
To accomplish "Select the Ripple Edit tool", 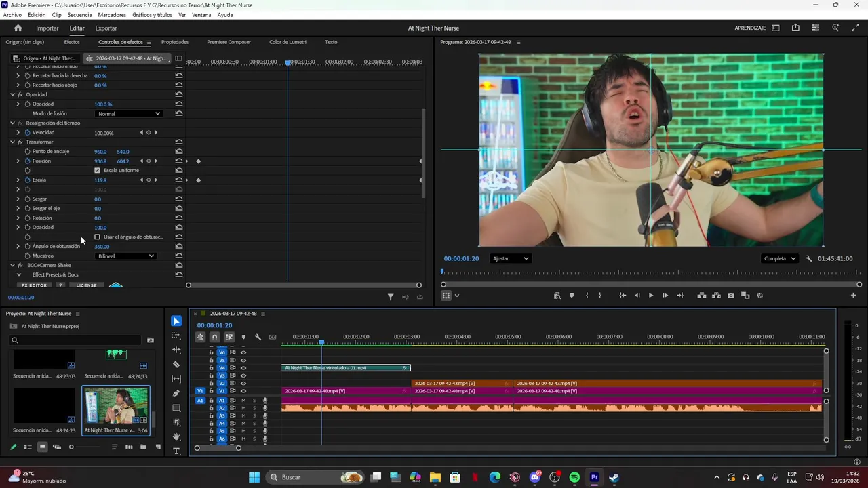I will pos(176,350).
